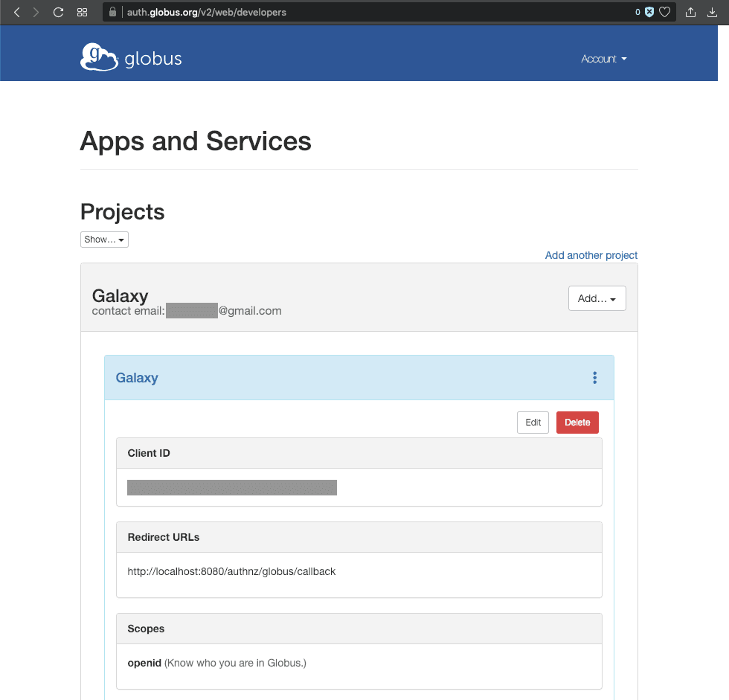Open the tab grid overview icon
Image resolution: width=729 pixels, height=700 pixels.
tap(83, 12)
